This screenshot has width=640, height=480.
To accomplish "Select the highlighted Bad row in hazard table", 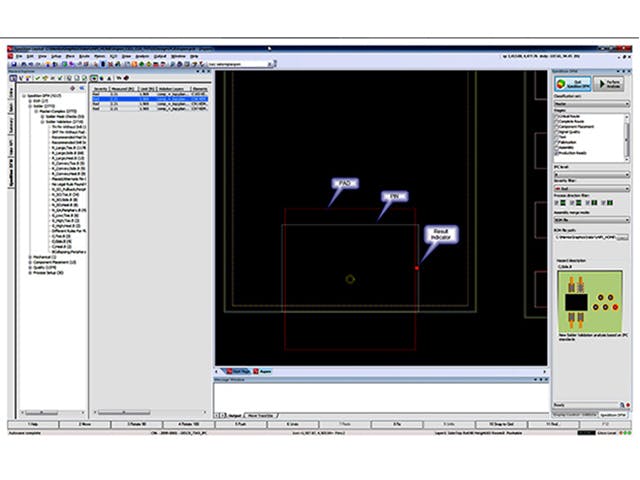I will (x=150, y=99).
